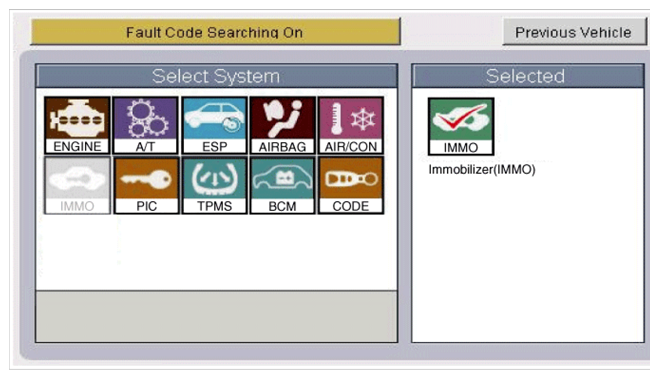Choose the A/T transmission system icon
This screenshot has height=379, width=659.
pyautogui.click(x=145, y=125)
